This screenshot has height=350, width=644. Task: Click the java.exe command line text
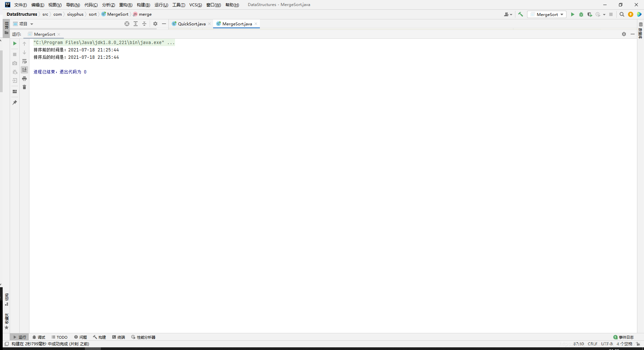point(104,42)
